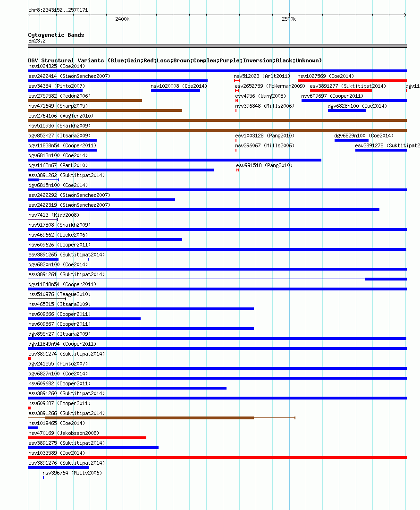This screenshot has height=510, width=420.
Task: Click the chr8:2343152..2570171 coordinates text
Action: click(58, 10)
